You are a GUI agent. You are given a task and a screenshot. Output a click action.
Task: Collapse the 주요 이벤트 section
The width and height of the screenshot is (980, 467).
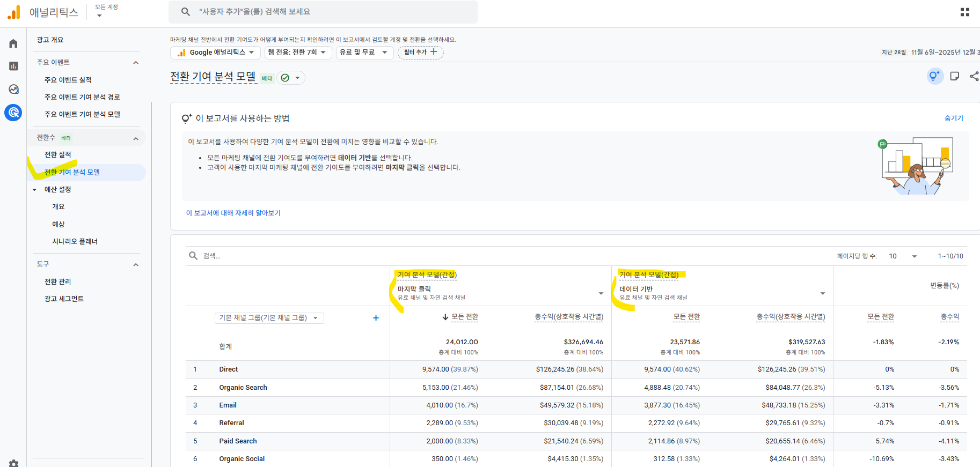point(136,63)
